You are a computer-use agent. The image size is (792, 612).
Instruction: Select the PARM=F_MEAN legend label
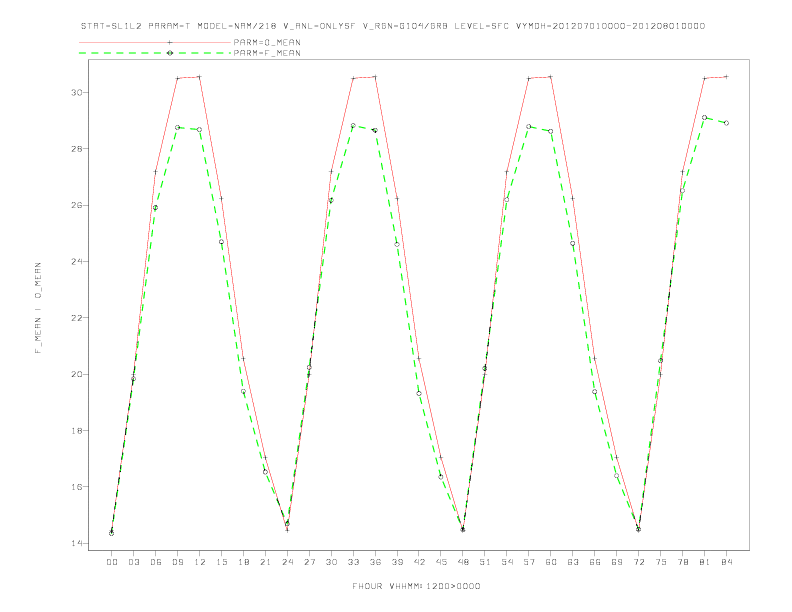tap(267, 53)
